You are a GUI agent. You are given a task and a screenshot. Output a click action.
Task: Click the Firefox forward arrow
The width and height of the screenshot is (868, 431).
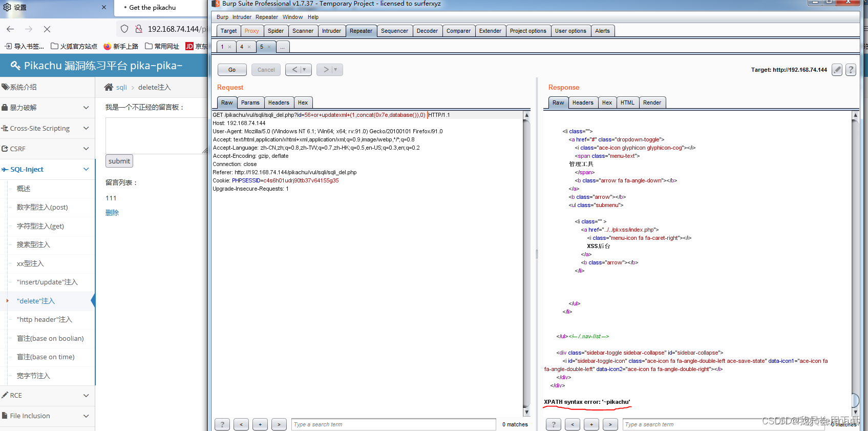pos(29,29)
